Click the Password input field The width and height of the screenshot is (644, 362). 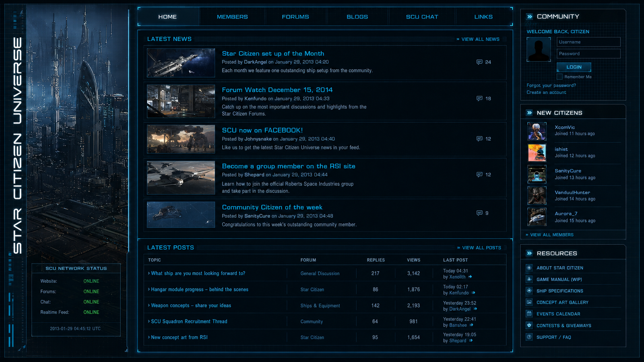tap(588, 53)
